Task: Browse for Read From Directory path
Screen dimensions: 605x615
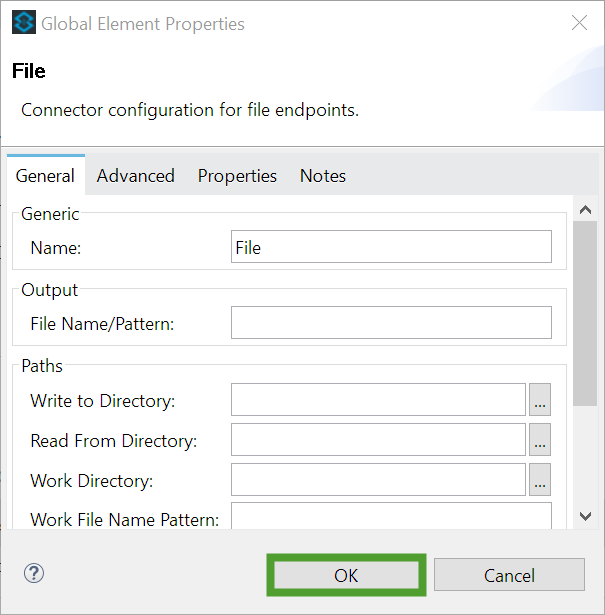Action: (540, 440)
